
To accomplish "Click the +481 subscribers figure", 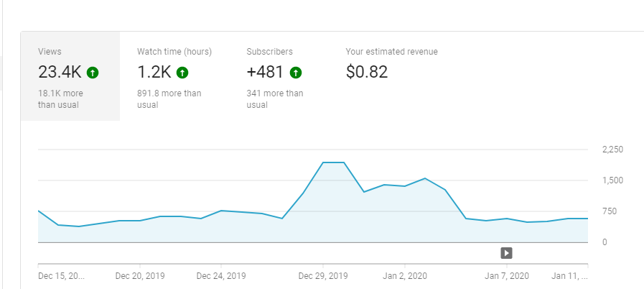I will click(x=265, y=73).
